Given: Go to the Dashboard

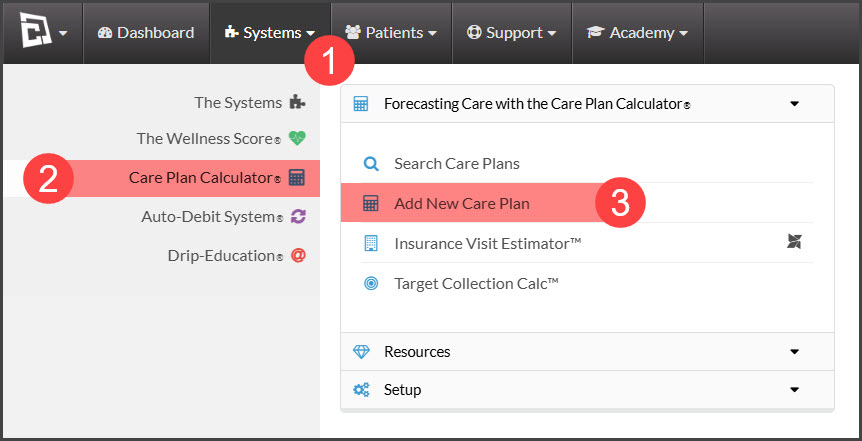Looking at the screenshot, I should point(146,33).
